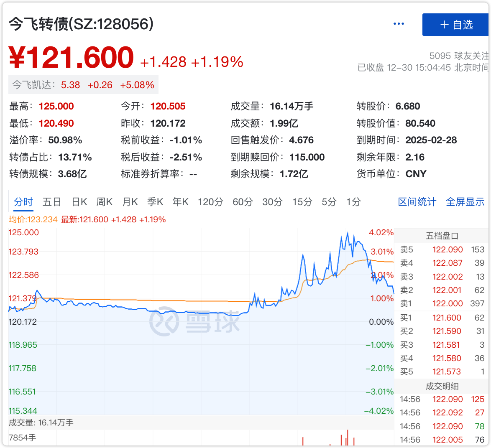The height and width of the screenshot is (448, 491).
Task: Select the 周K chart tab
Action: tap(105, 202)
